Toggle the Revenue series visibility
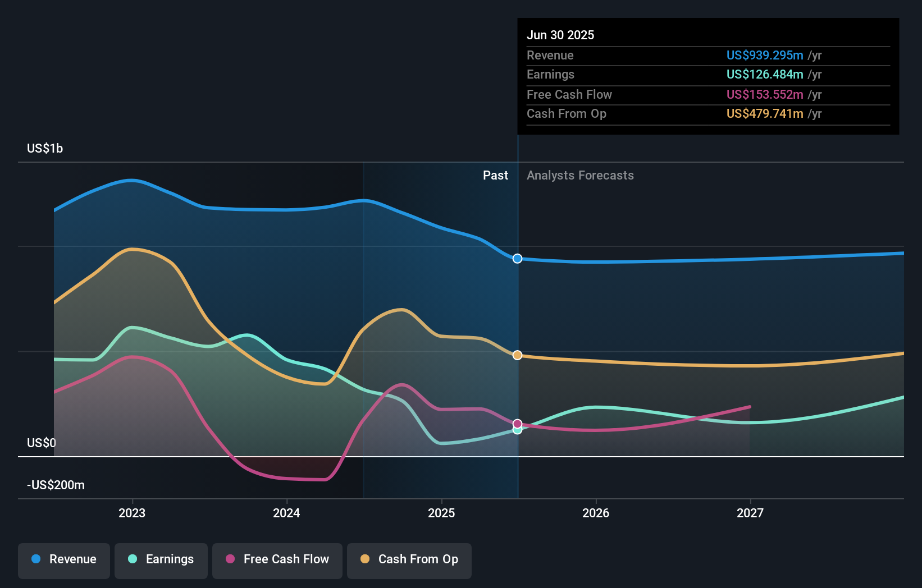Screen dimensions: 922x588 63,560
